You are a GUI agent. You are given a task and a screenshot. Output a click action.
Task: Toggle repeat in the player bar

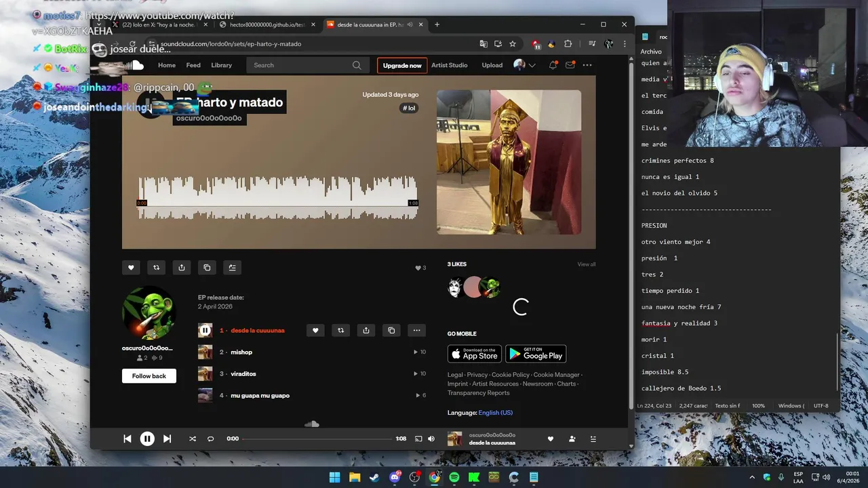[x=210, y=439]
